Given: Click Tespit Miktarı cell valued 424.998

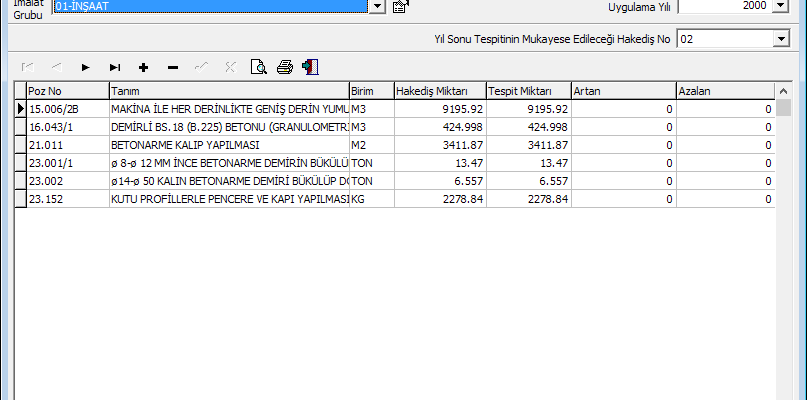Looking at the screenshot, I should (528, 127).
